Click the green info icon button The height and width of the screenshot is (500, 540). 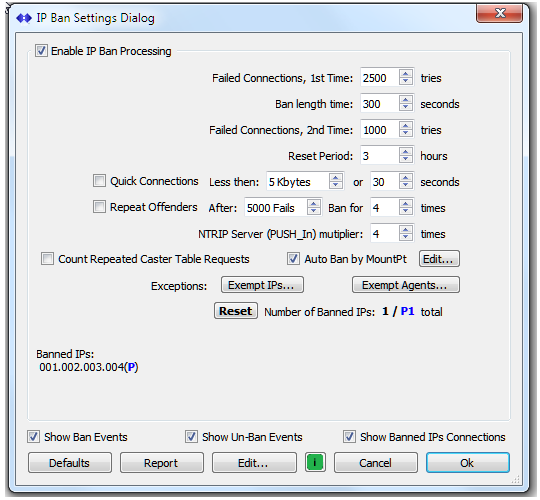[315, 462]
